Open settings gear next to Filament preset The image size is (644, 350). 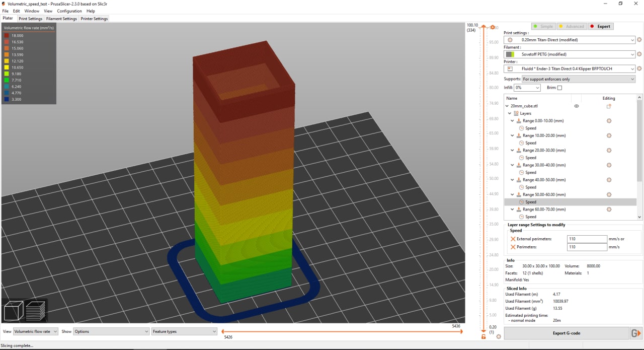pyautogui.click(x=639, y=54)
